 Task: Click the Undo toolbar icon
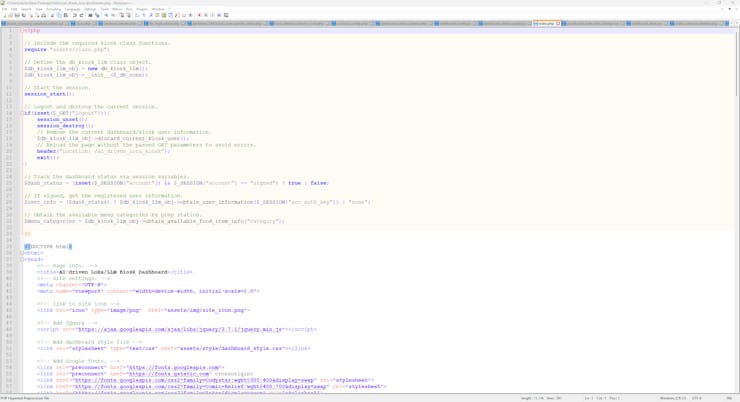74,15
